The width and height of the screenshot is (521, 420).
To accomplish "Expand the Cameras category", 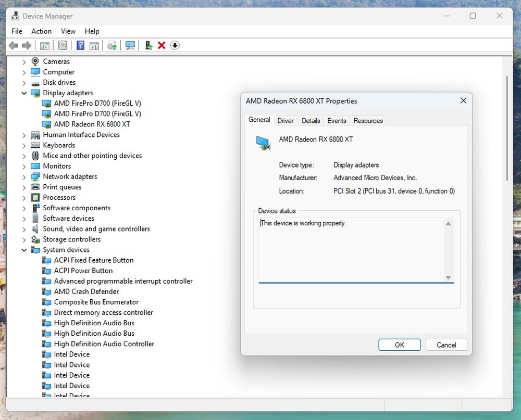I will click(x=24, y=62).
